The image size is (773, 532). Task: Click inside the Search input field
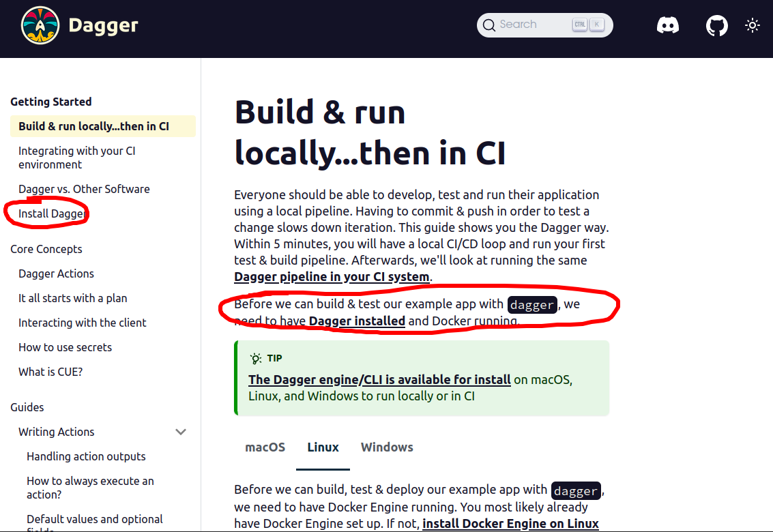(532, 25)
